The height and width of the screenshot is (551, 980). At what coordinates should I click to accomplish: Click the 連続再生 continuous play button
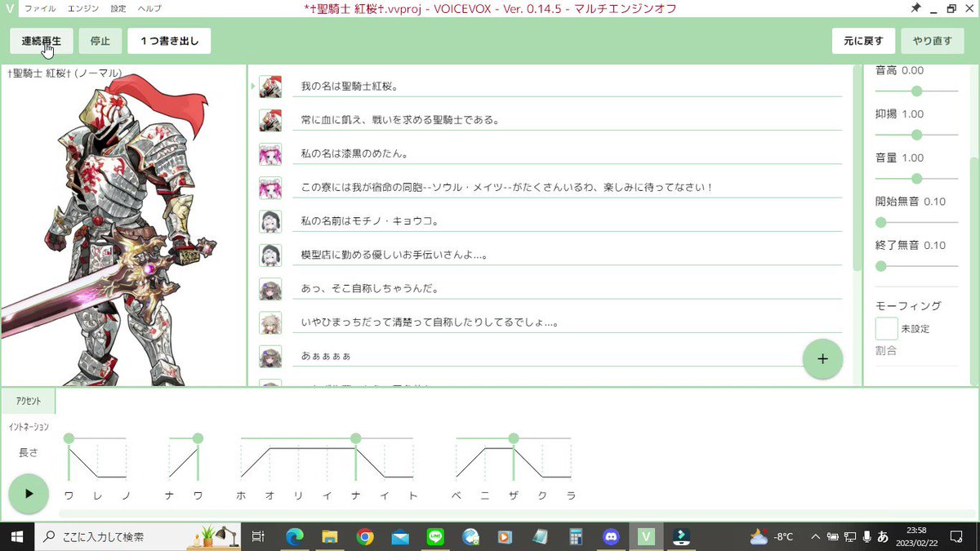(42, 41)
